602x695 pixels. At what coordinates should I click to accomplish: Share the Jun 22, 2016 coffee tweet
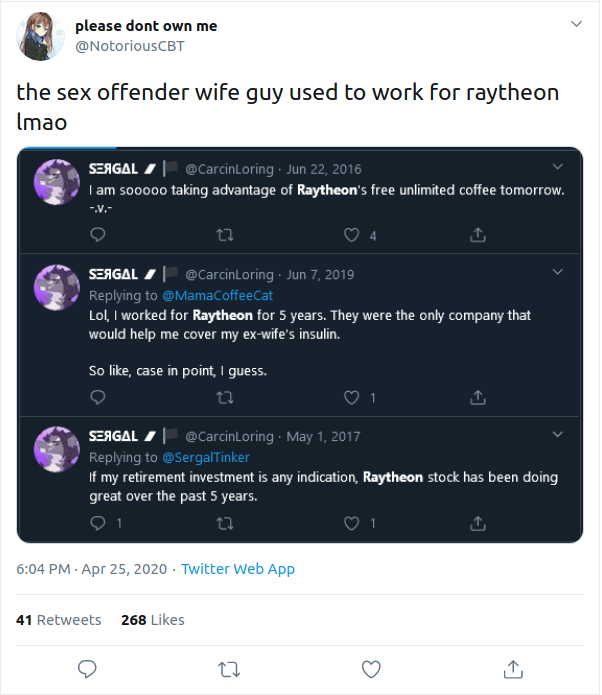(478, 235)
